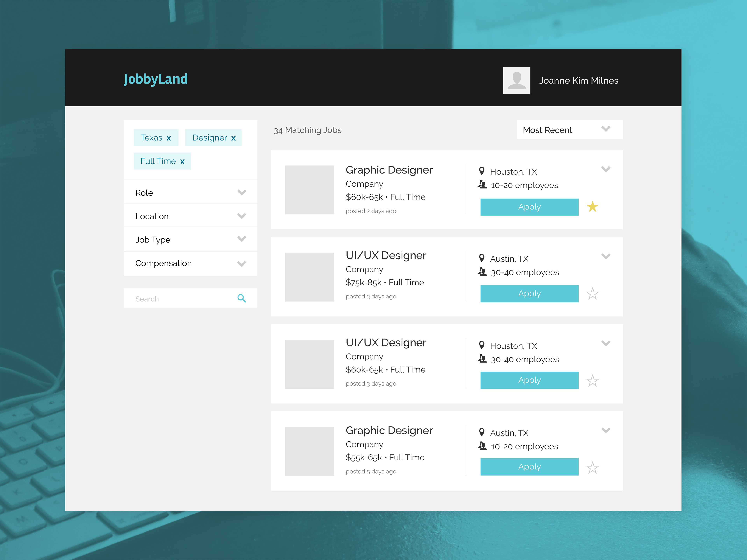Click employees icon on $55k-65k job card

(x=482, y=446)
